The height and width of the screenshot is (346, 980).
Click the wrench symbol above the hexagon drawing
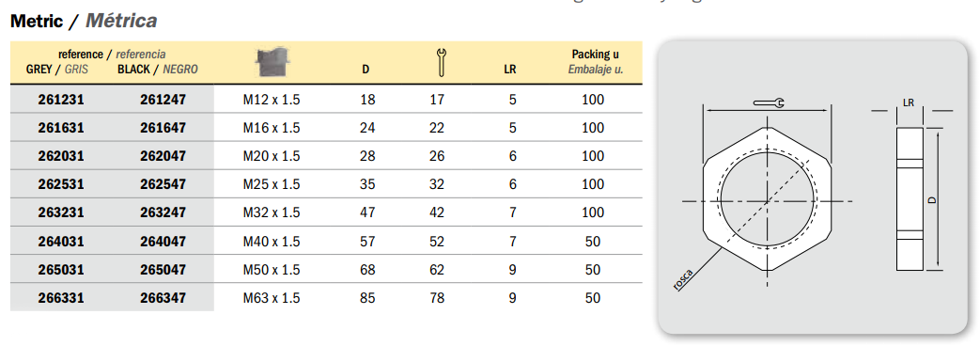click(x=769, y=103)
